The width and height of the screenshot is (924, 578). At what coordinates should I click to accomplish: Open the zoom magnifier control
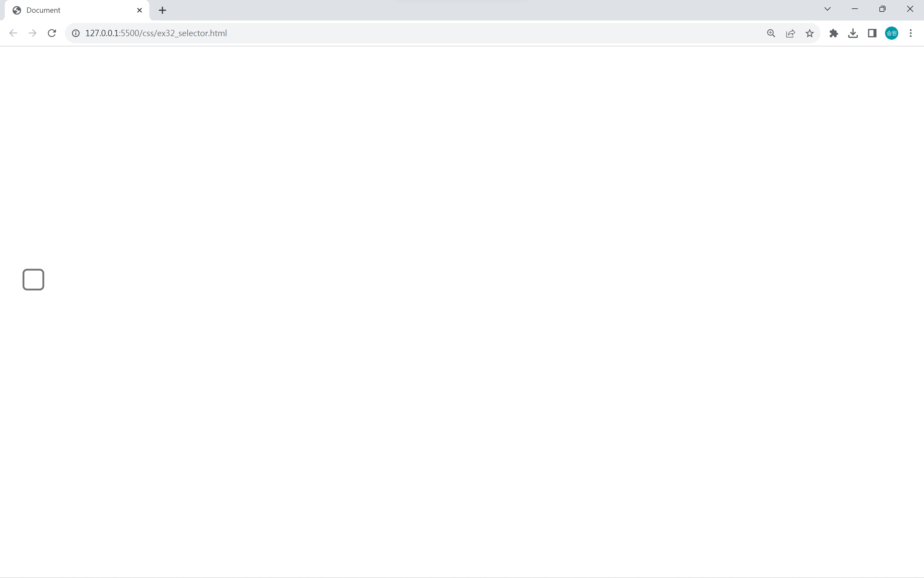771,33
